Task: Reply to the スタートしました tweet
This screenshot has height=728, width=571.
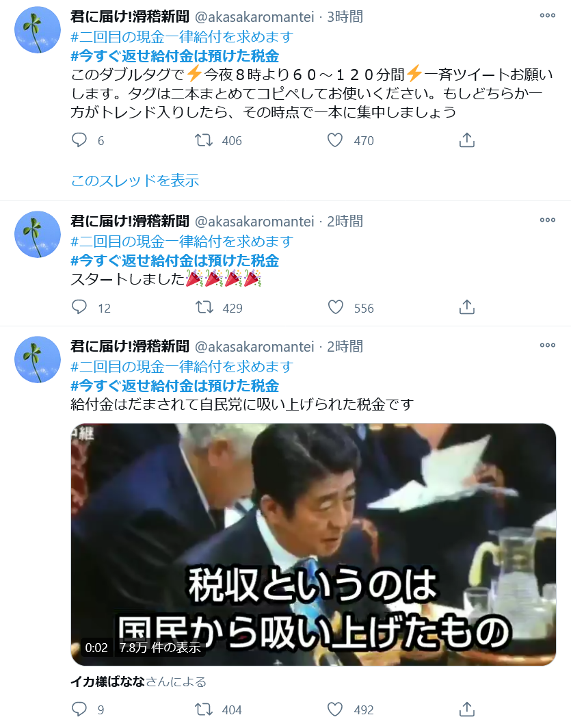Action: click(79, 307)
